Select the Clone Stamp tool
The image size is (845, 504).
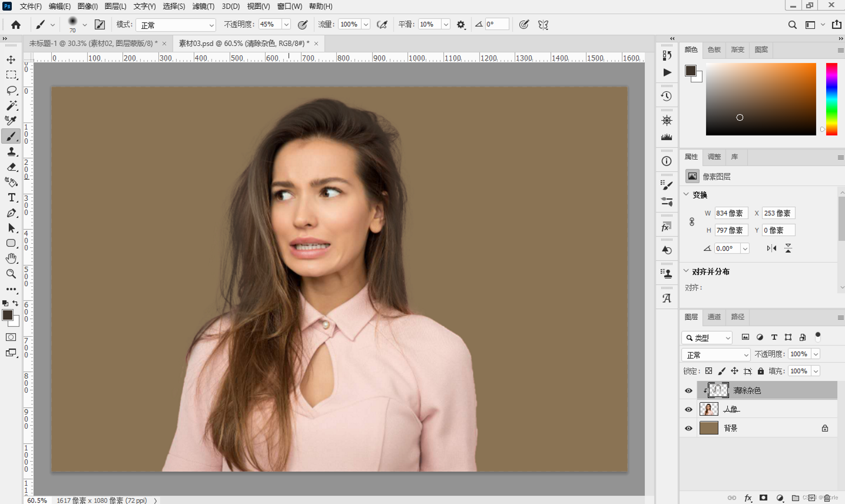tap(11, 152)
